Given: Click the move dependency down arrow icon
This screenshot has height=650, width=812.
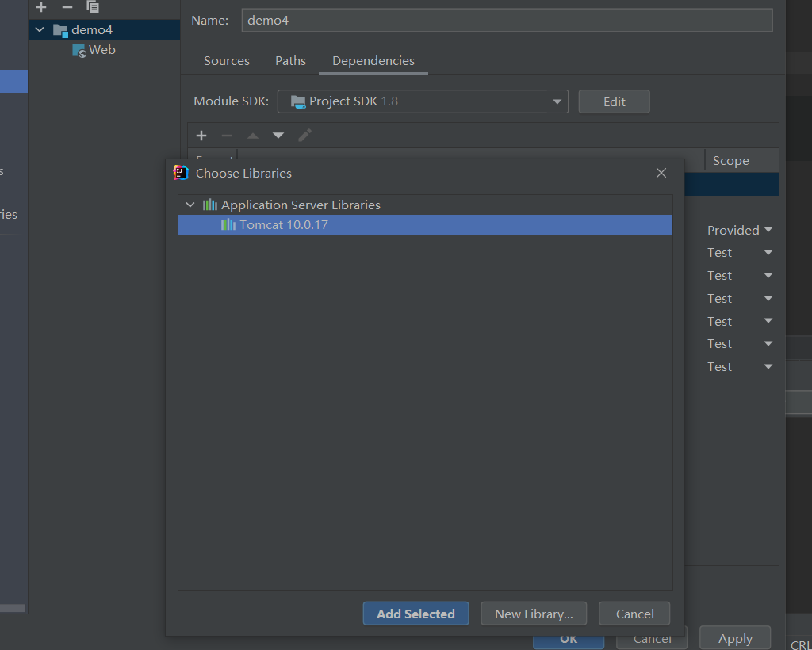Looking at the screenshot, I should tap(278, 135).
